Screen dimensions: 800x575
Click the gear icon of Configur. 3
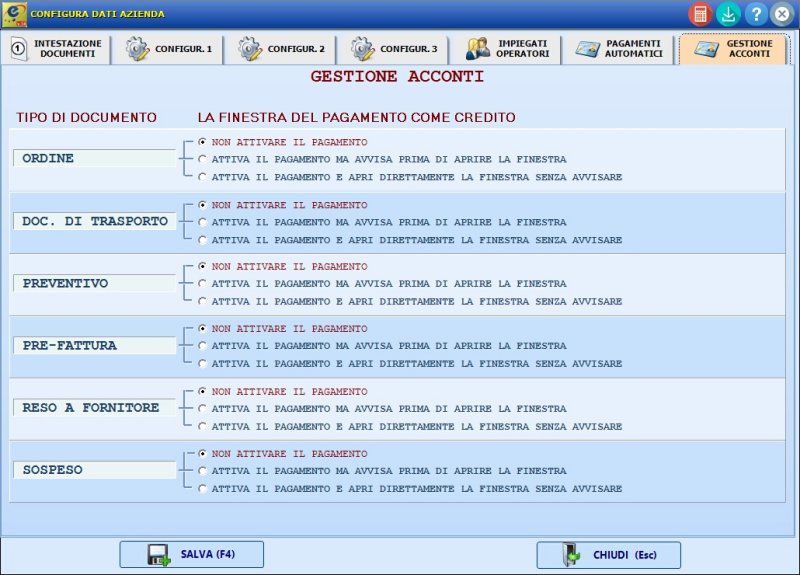tap(363, 49)
